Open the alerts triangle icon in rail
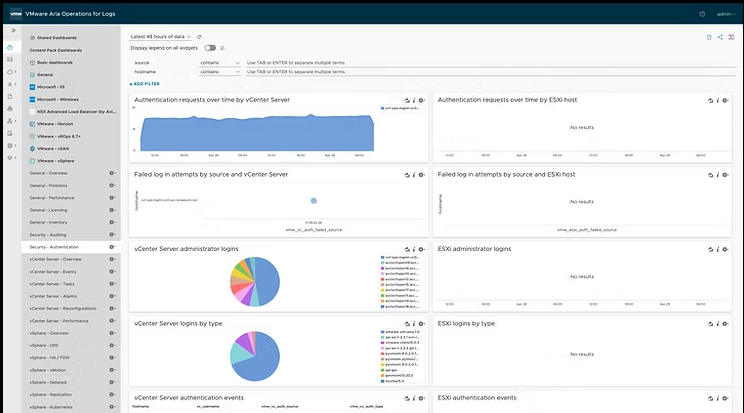 pyautogui.click(x=10, y=84)
